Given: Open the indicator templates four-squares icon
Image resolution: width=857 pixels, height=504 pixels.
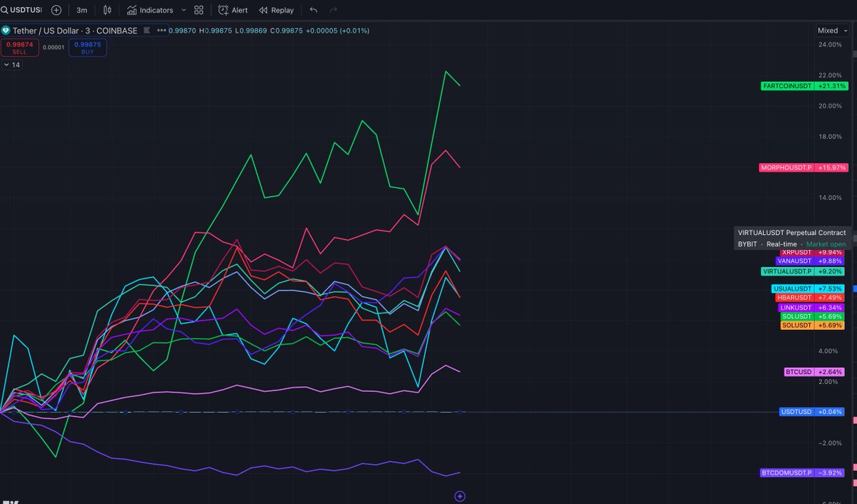Looking at the screenshot, I should click(x=199, y=10).
